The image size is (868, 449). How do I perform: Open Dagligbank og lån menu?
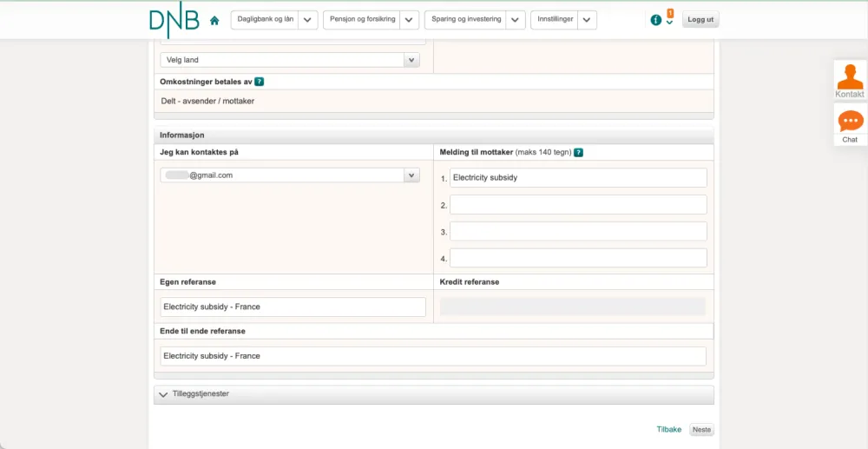coord(265,20)
